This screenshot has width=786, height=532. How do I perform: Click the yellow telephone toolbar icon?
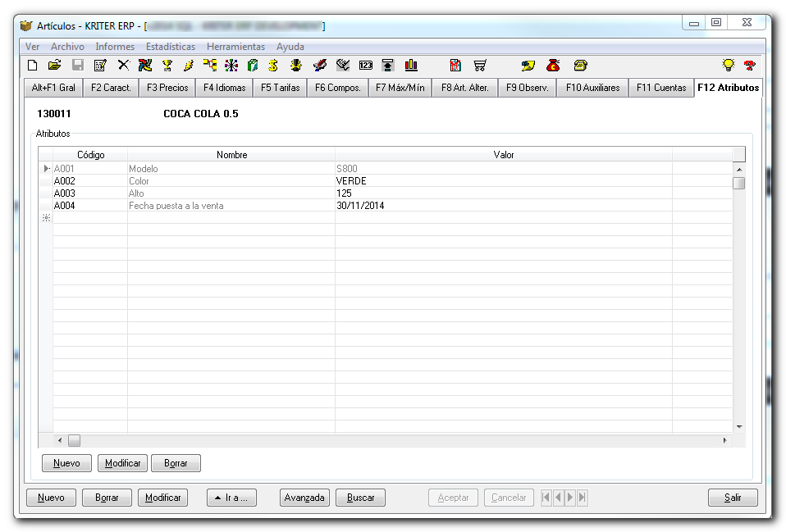pos(581,65)
